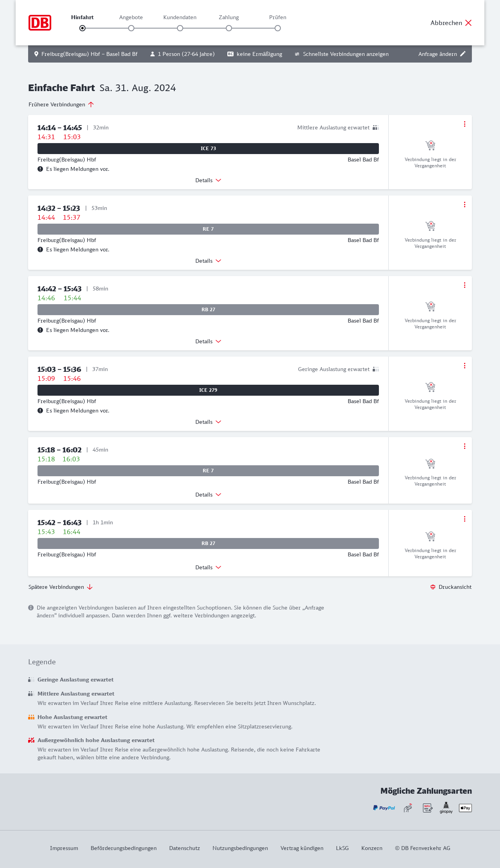Viewport: 500px width, 868px height.
Task: Click the pencil icon beside Anfrage ändern
Action: (x=463, y=54)
